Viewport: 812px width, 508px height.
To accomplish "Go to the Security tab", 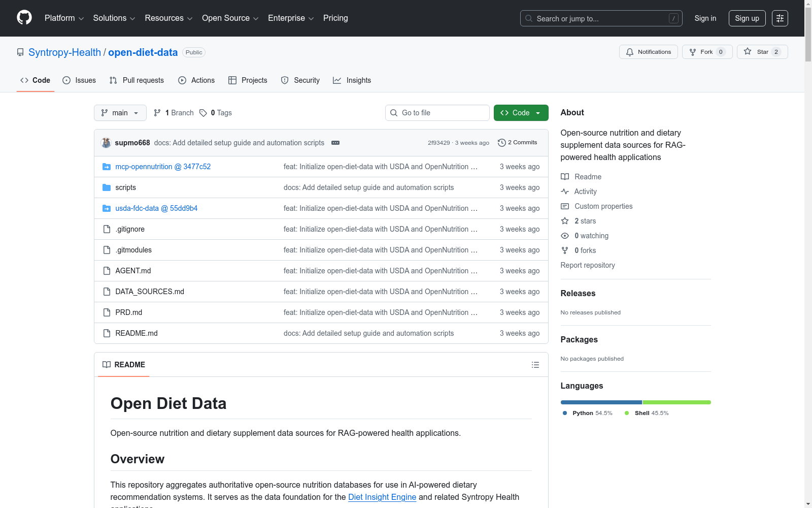I will pyautogui.click(x=300, y=80).
